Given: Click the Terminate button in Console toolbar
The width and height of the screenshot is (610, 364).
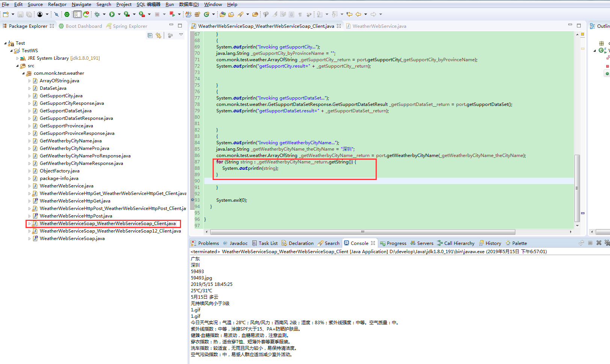Looking at the screenshot, I should click(x=590, y=243).
